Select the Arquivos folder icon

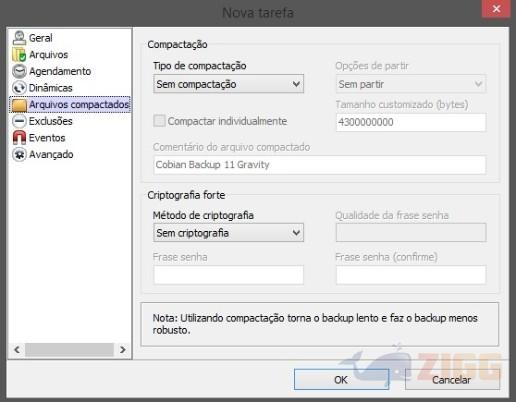click(x=19, y=54)
